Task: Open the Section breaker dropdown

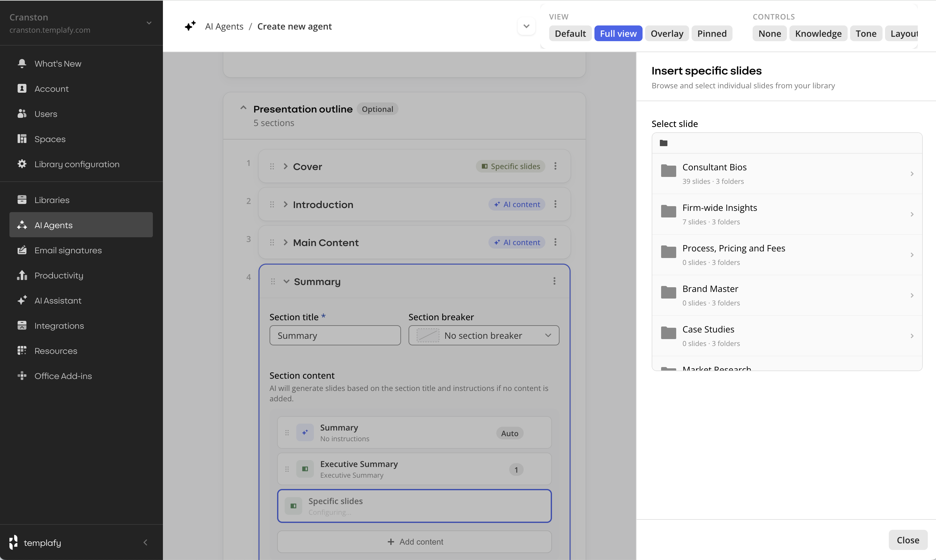Action: pyautogui.click(x=484, y=335)
